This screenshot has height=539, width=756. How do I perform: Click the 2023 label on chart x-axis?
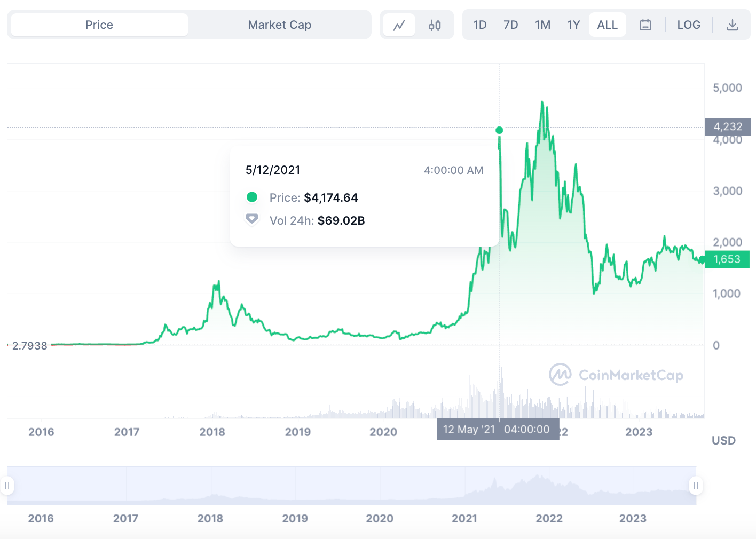point(639,432)
